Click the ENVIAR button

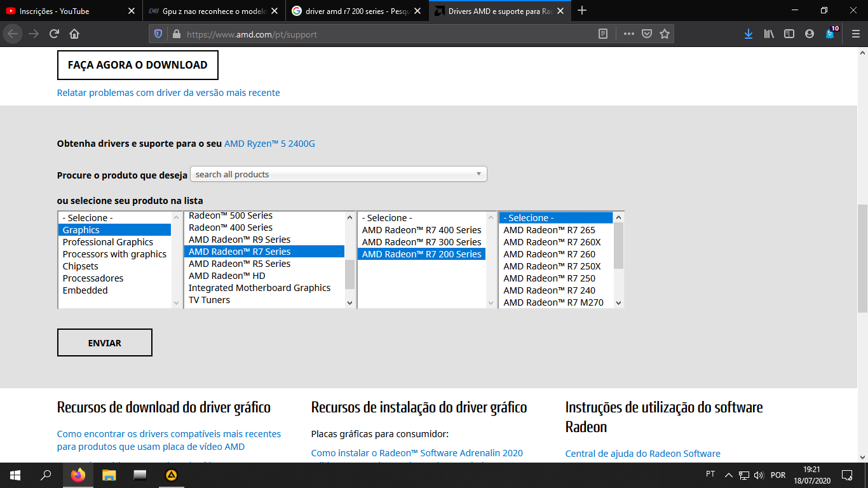click(105, 342)
